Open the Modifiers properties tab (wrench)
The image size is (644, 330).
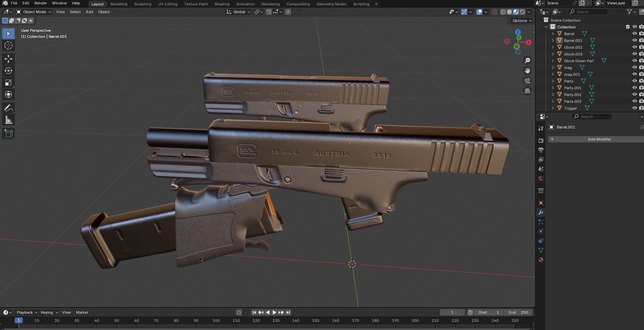[x=541, y=212]
